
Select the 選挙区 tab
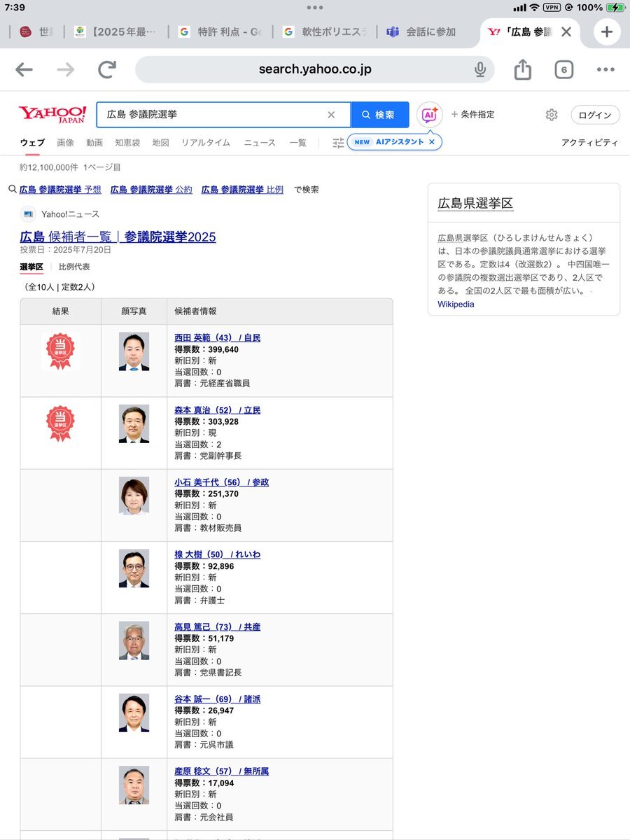(x=31, y=267)
